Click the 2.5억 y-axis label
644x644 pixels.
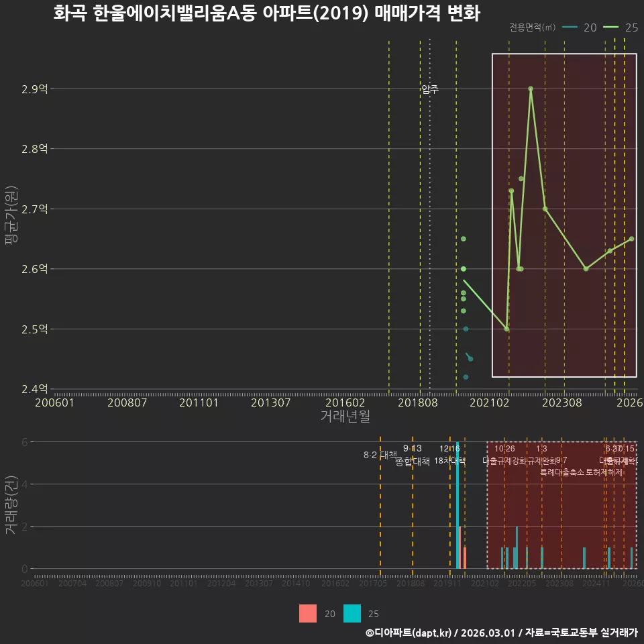[34, 329]
